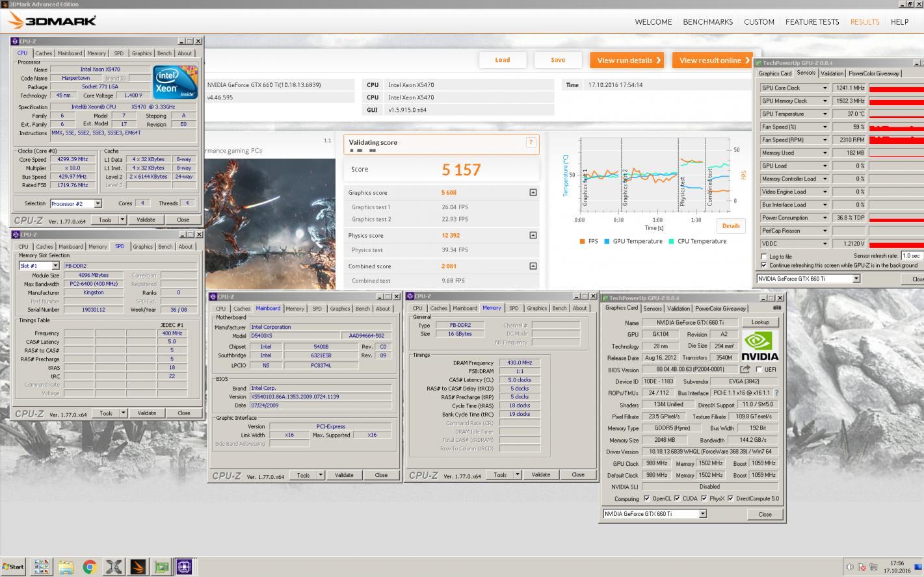Open the CUSTOM menu in 3DMark
The height and width of the screenshot is (577, 924).
759,21
